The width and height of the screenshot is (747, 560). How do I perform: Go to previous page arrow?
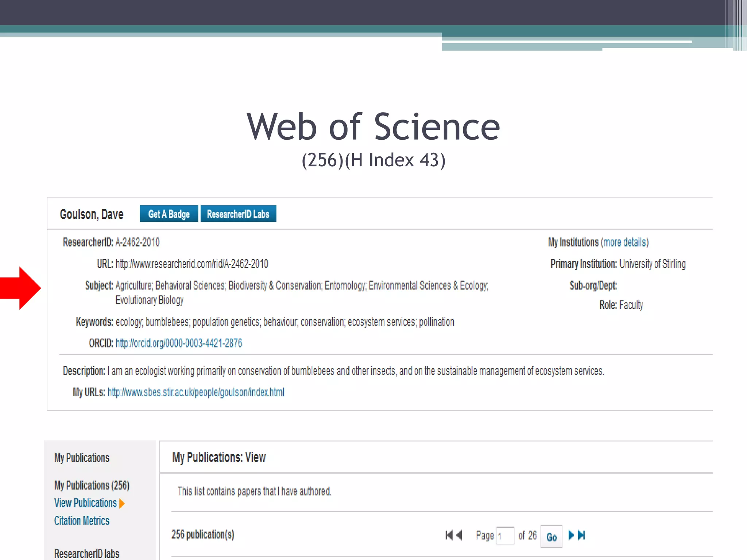pos(459,535)
